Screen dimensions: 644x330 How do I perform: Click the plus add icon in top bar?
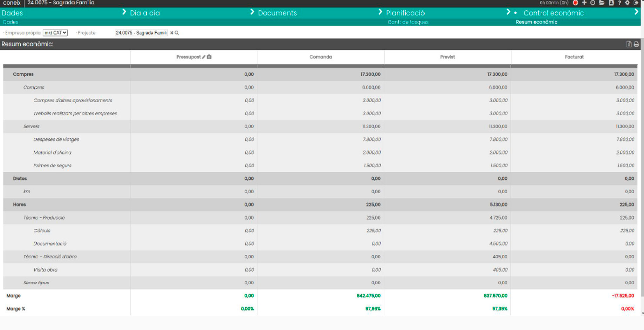584,3
